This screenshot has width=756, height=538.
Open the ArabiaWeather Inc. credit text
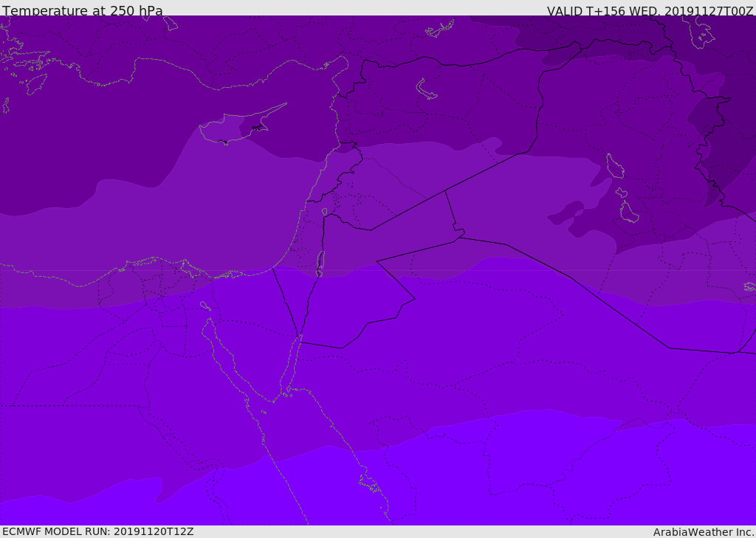(x=704, y=531)
